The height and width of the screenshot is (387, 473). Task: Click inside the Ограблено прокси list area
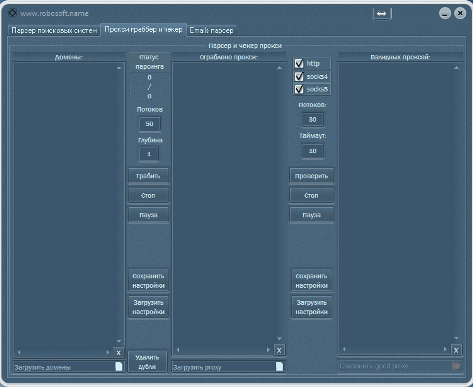click(x=224, y=203)
